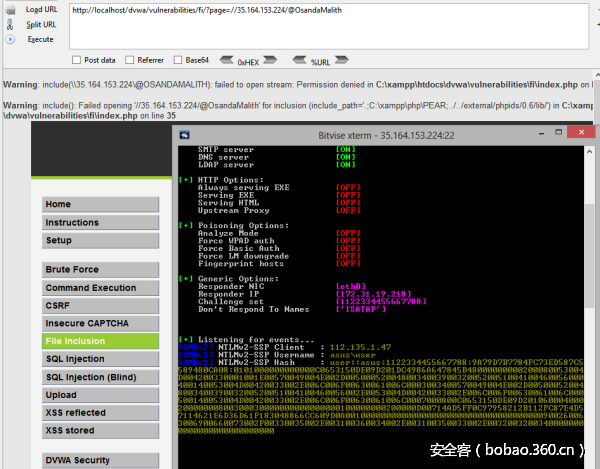Click the XSS reflected link

(100, 413)
